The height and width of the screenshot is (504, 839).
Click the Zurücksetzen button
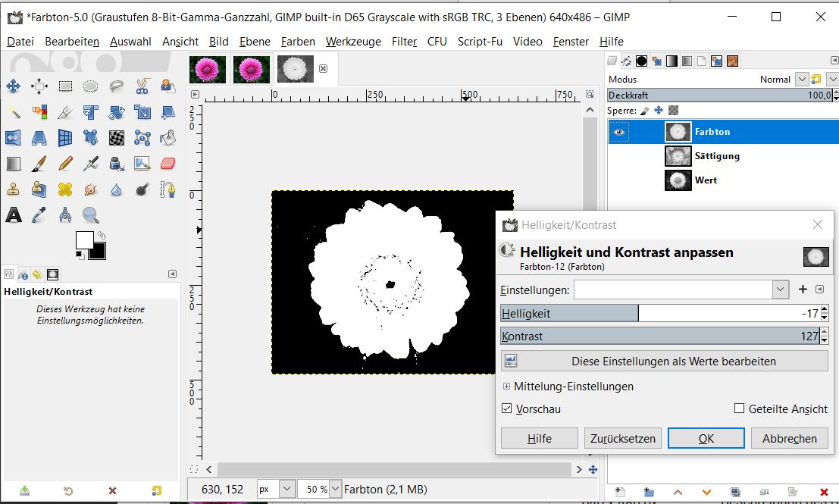click(623, 438)
